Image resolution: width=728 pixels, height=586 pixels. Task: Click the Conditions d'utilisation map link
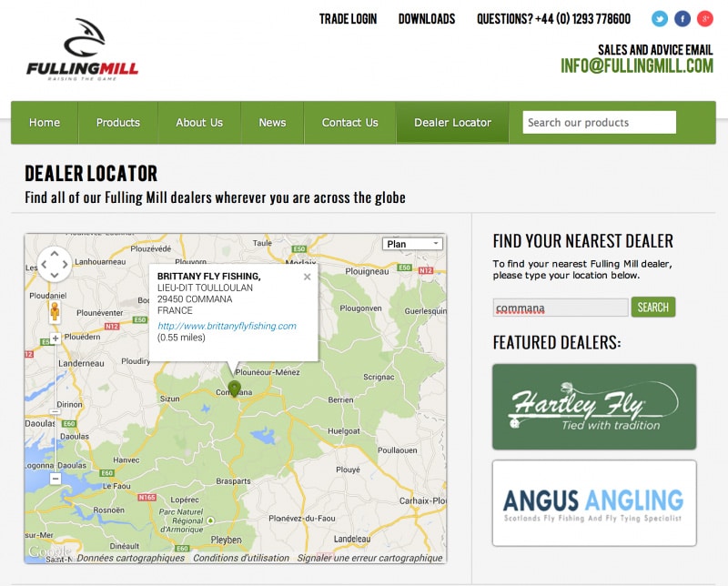pos(241,558)
